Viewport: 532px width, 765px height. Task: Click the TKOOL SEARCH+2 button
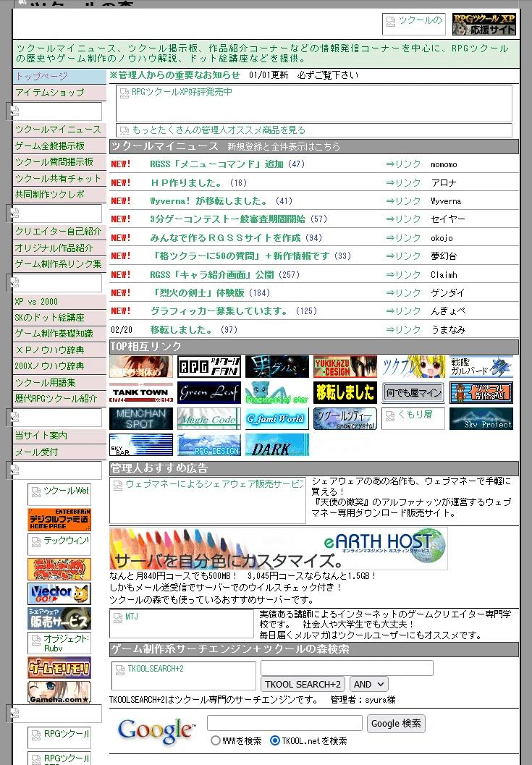tap(303, 684)
